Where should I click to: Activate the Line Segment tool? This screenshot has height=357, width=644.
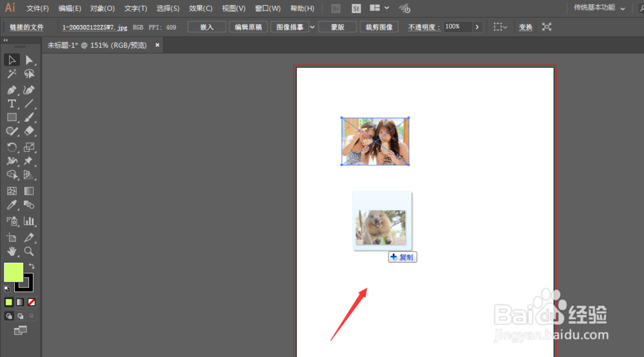[29, 104]
